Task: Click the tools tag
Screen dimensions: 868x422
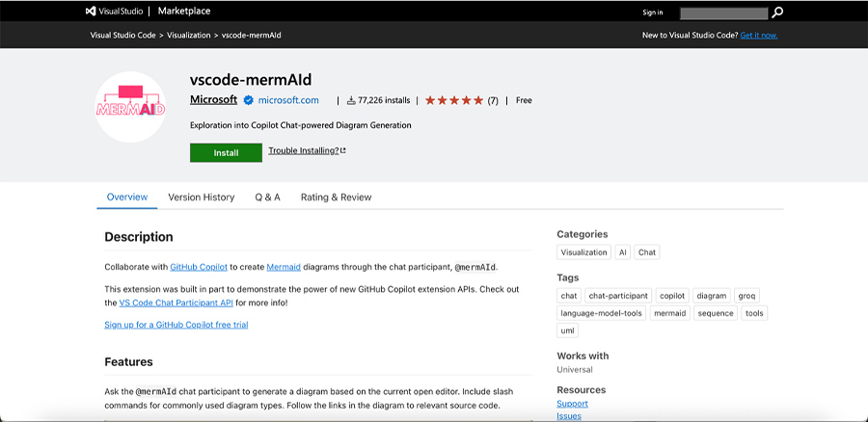Action: coord(754,313)
